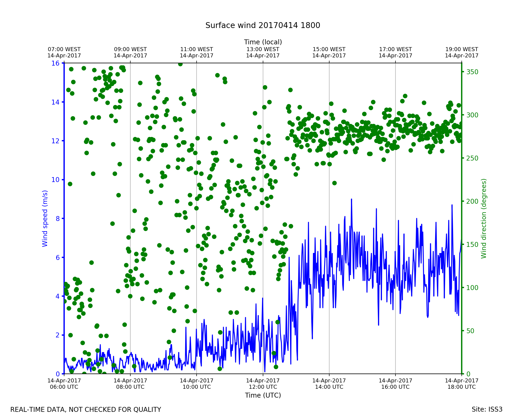Click the green '350' wind direction tick

pos(472,72)
